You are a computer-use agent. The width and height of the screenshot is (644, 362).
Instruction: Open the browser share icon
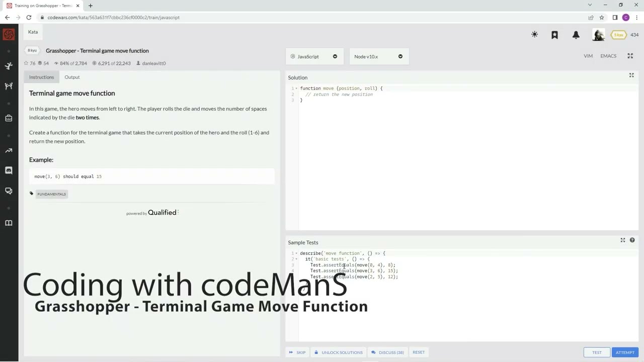click(591, 17)
